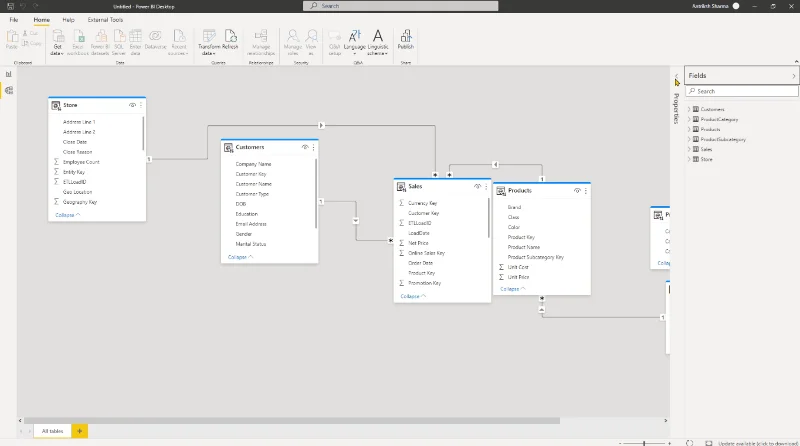The height and width of the screenshot is (446, 800).
Task: Click the reset zoom icon in status bar
Action: coord(689,443)
